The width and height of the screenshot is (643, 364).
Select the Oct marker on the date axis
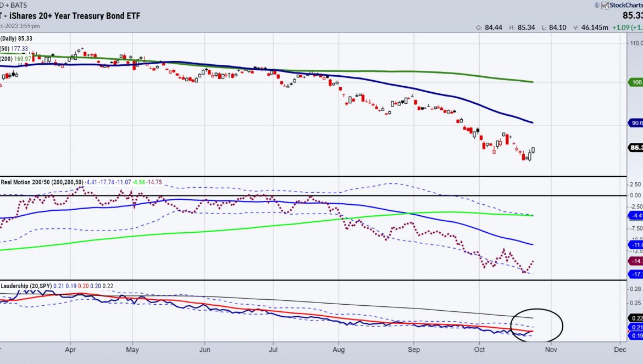coord(479,350)
